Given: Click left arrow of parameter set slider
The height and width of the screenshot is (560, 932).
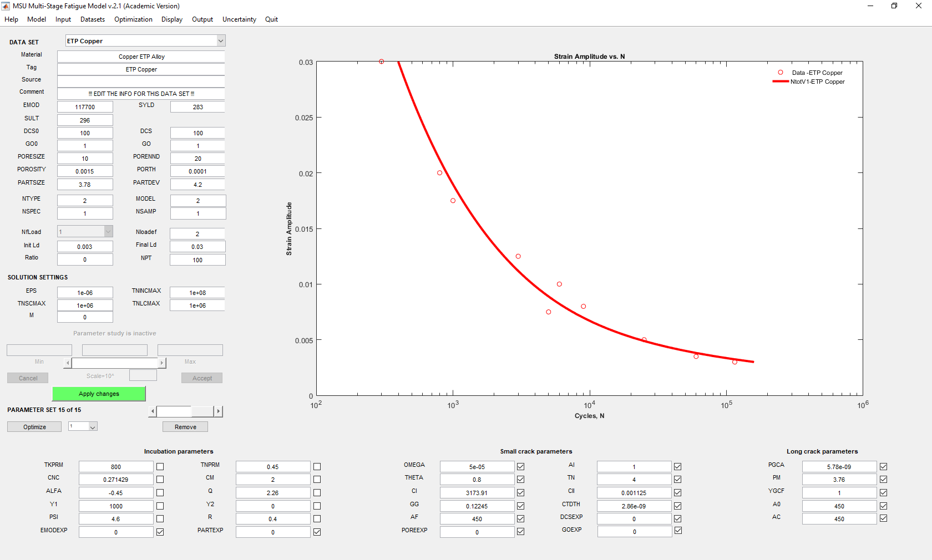Looking at the screenshot, I should [153, 411].
